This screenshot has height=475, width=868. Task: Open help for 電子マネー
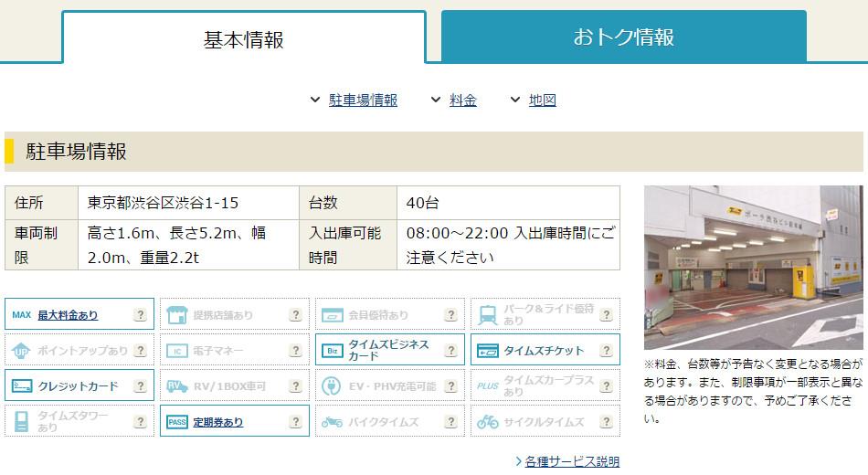pyautogui.click(x=296, y=351)
